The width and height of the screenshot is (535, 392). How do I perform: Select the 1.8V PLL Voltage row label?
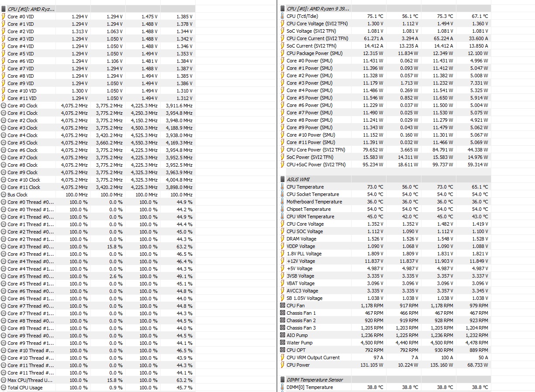point(304,253)
